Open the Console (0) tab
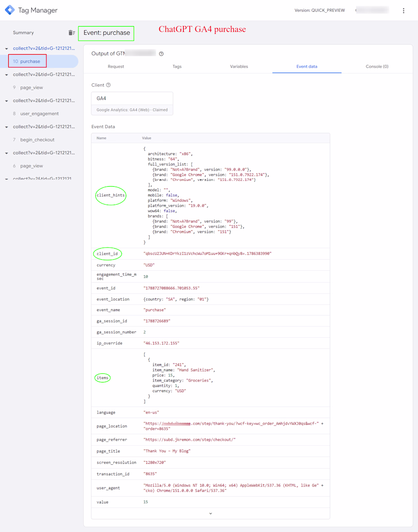418x532 pixels. pos(377,67)
